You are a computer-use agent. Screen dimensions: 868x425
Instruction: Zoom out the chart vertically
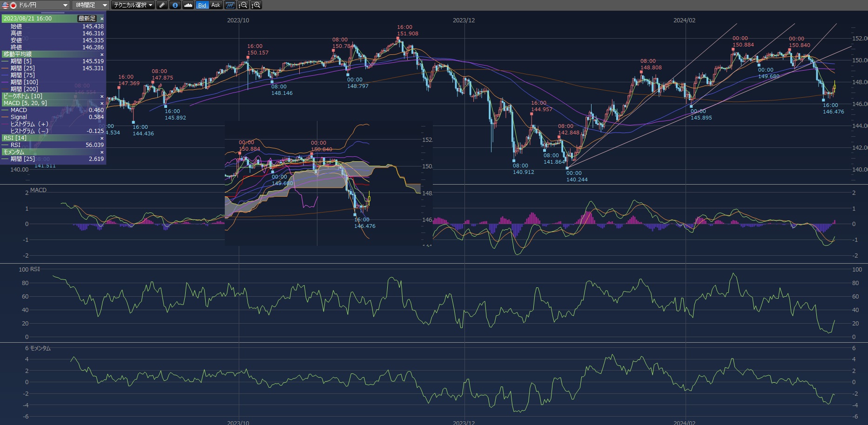click(x=242, y=5)
